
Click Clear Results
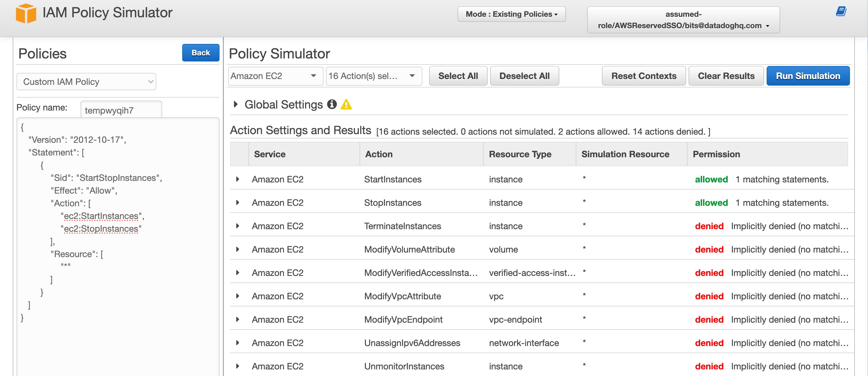pyautogui.click(x=726, y=76)
